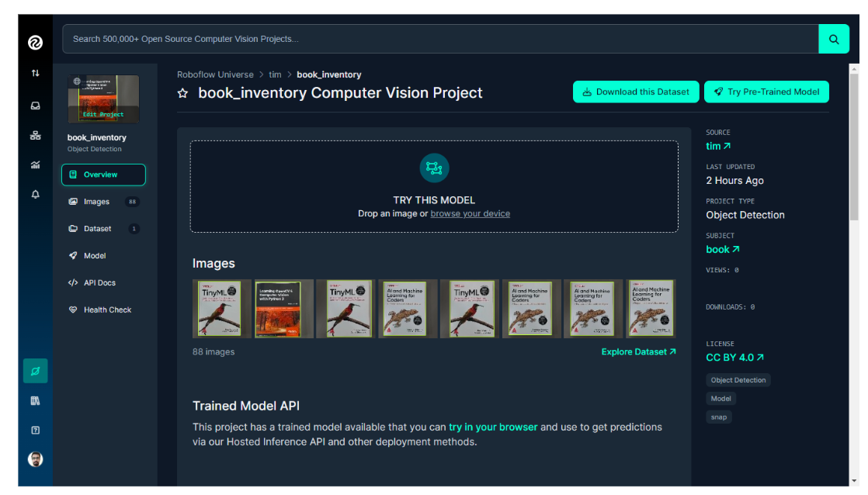Click the snap tag chip
868x495 pixels.
718,417
